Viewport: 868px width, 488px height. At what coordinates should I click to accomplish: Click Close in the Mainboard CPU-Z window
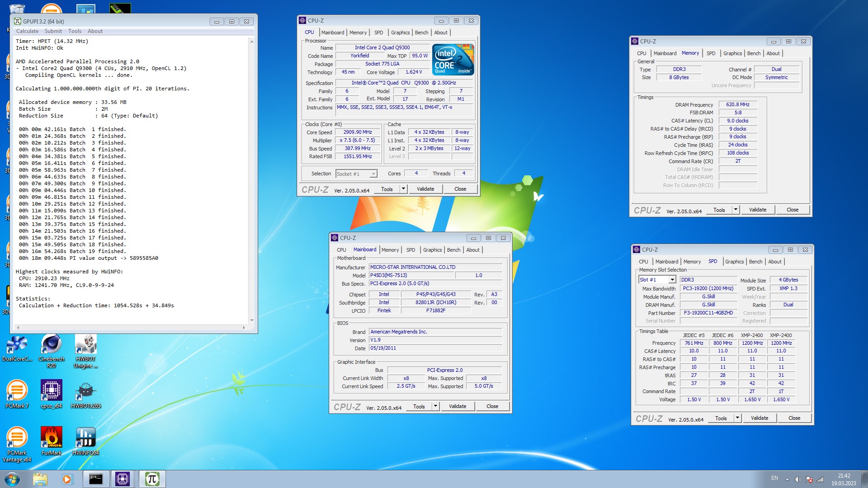tap(492, 406)
